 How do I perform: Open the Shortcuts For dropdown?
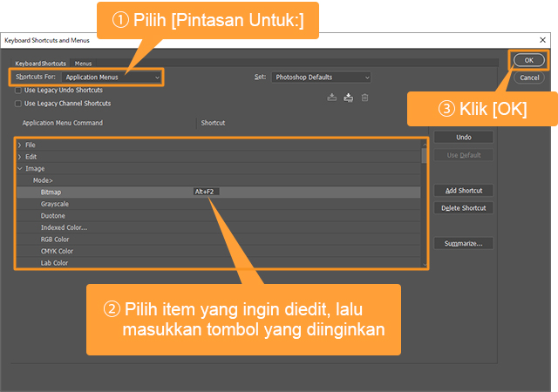112,78
